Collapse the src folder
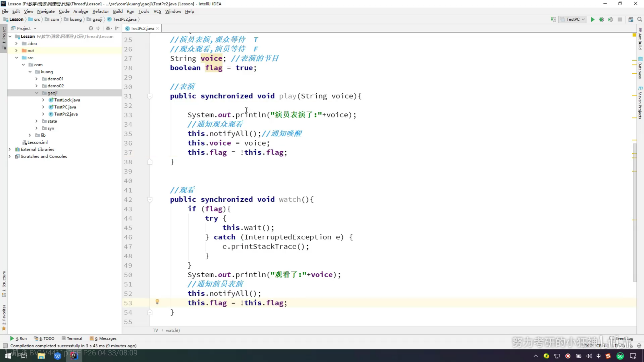The height and width of the screenshot is (362, 644). coord(16,58)
